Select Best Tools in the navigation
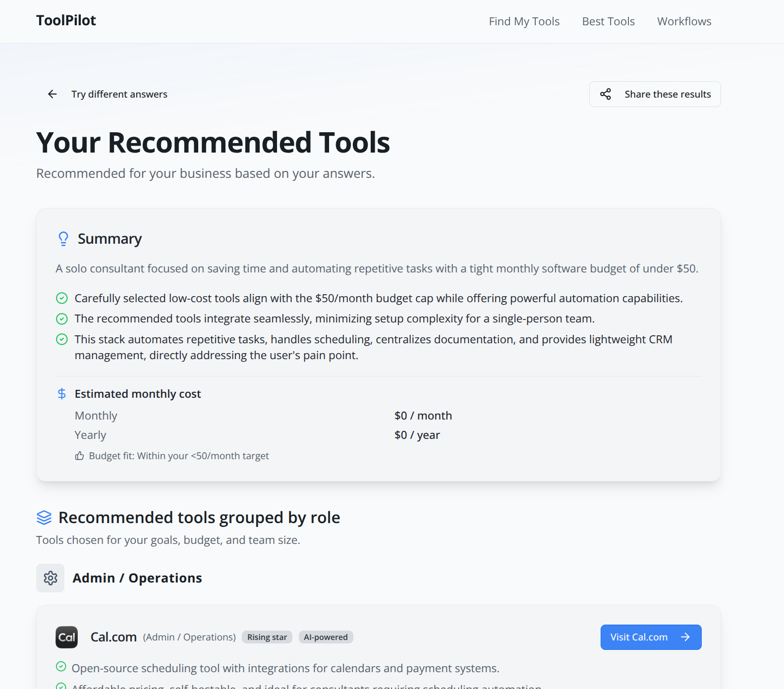This screenshot has height=689, width=784. click(608, 21)
